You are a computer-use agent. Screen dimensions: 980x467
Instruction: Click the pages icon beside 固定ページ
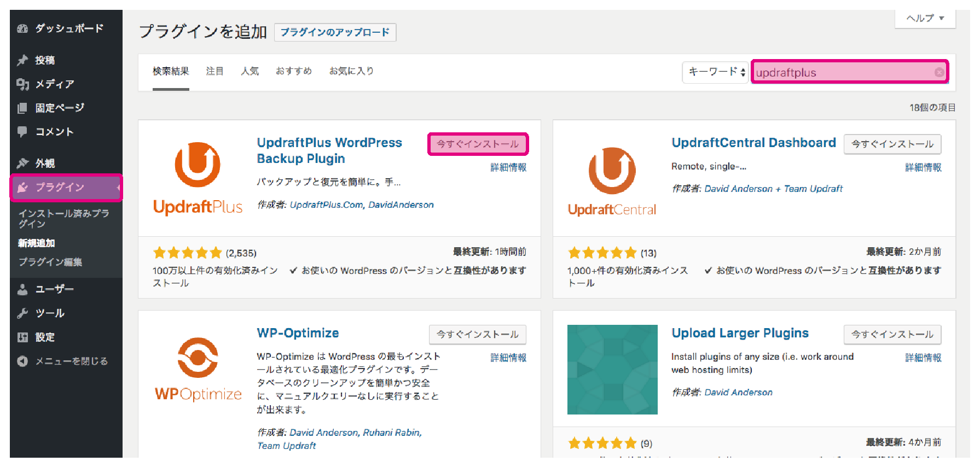pos(22,108)
